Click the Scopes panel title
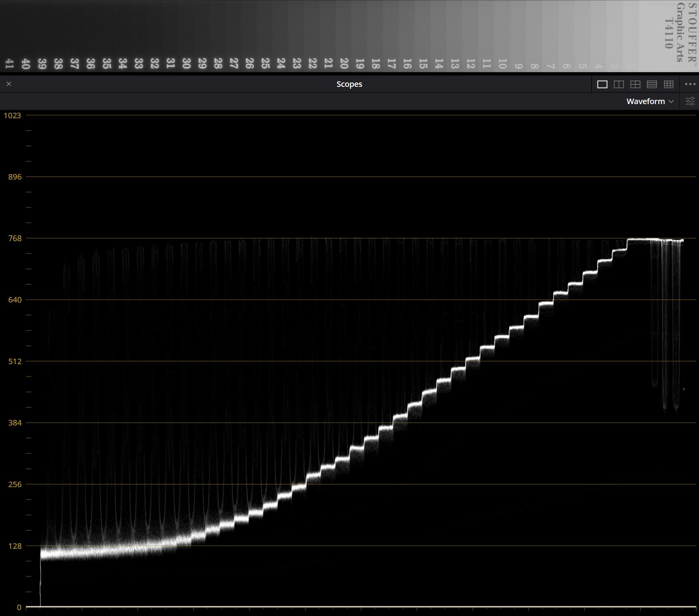The height and width of the screenshot is (616, 699). pos(349,84)
